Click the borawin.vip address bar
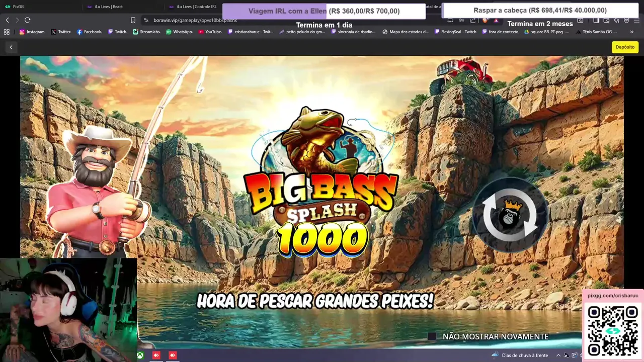Screen dimensions: 644x362 [x=292, y=20]
